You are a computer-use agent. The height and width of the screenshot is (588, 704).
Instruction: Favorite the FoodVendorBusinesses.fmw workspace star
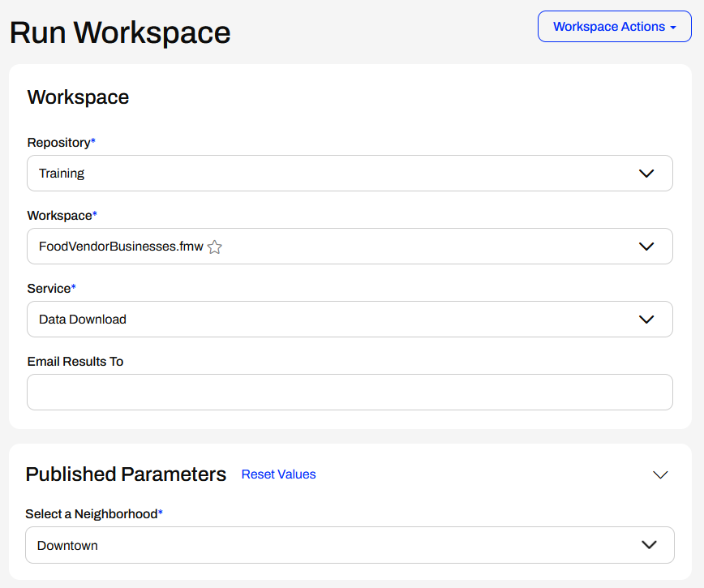click(215, 247)
